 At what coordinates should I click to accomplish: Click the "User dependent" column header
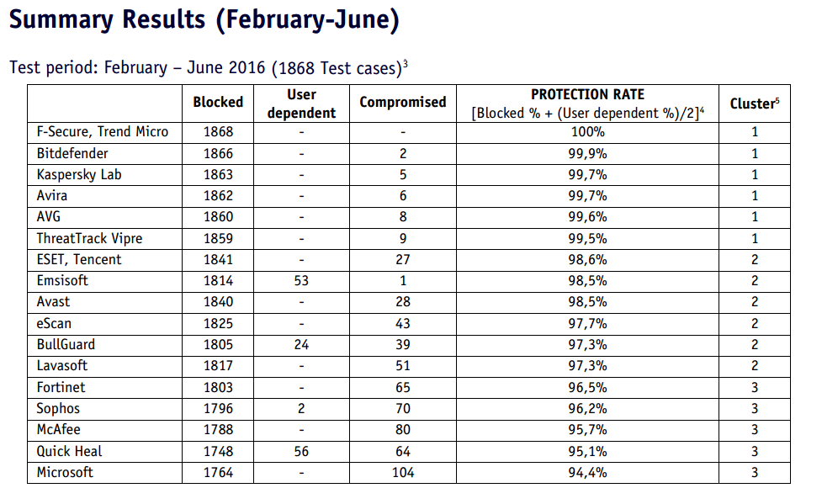click(x=301, y=103)
